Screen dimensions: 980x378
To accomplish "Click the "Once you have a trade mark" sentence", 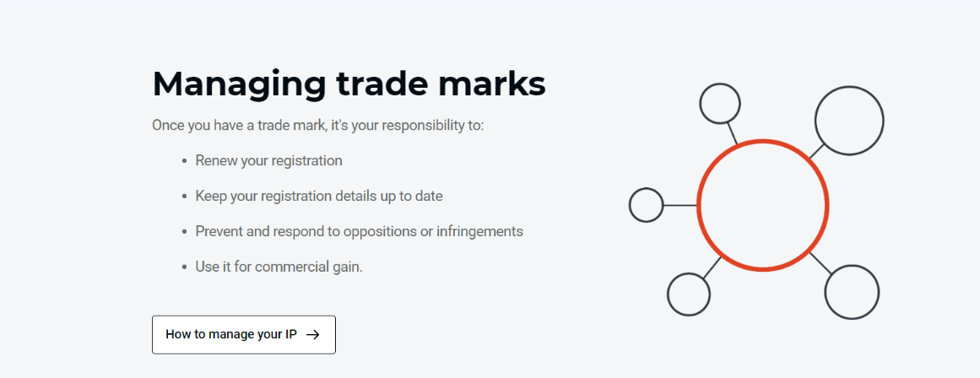I will (x=317, y=125).
